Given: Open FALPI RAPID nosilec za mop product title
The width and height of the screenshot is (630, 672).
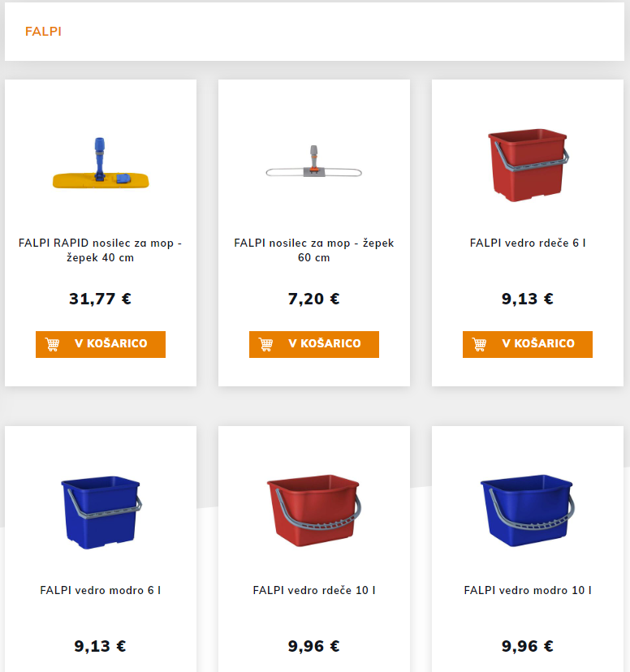Looking at the screenshot, I should click(101, 250).
